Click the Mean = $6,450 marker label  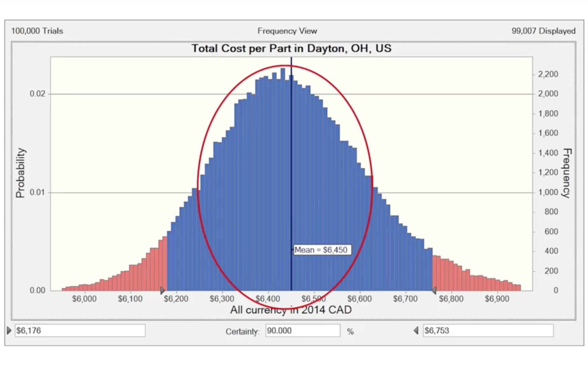click(322, 250)
